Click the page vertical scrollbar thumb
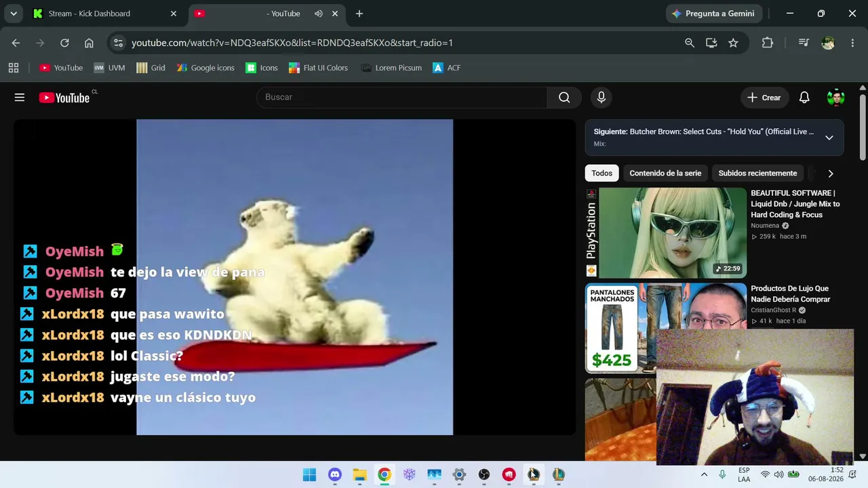 point(863,127)
